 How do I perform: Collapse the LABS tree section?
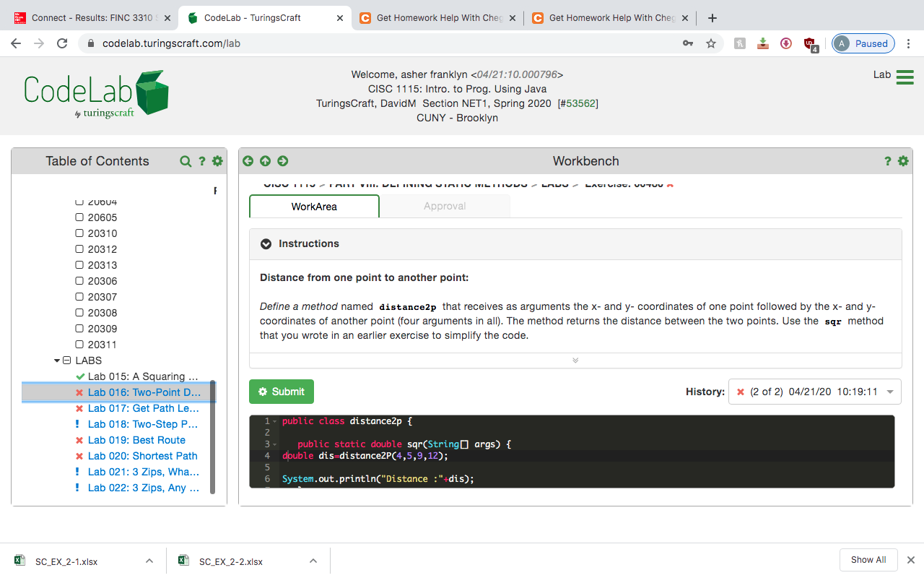click(57, 360)
